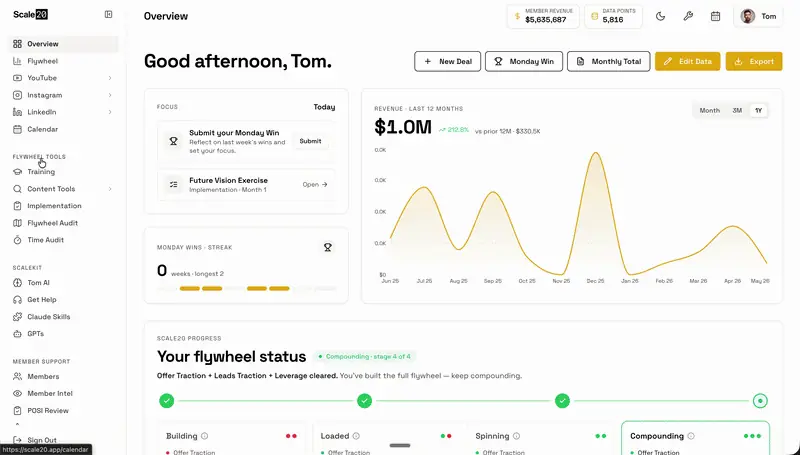Click Sign Out in the sidebar

63,440
